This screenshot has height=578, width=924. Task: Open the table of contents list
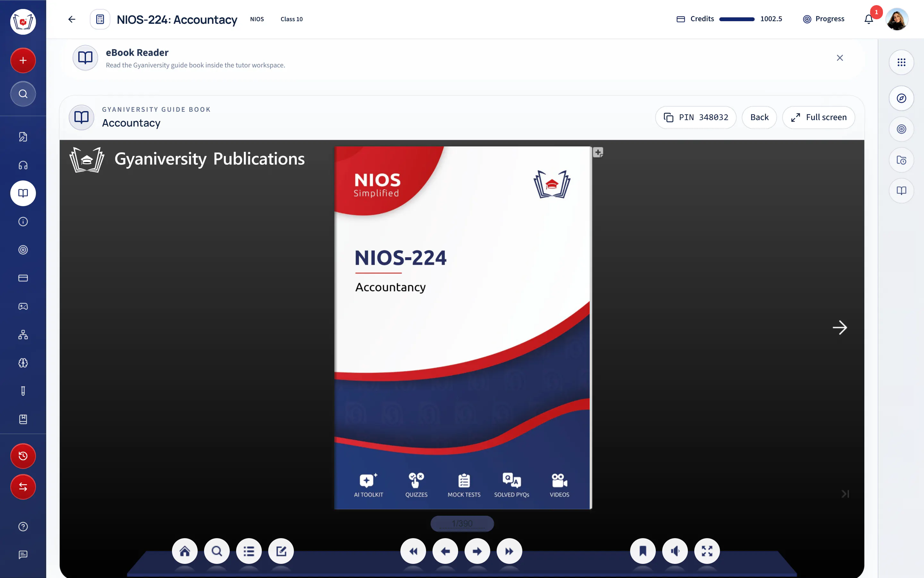coord(249,551)
